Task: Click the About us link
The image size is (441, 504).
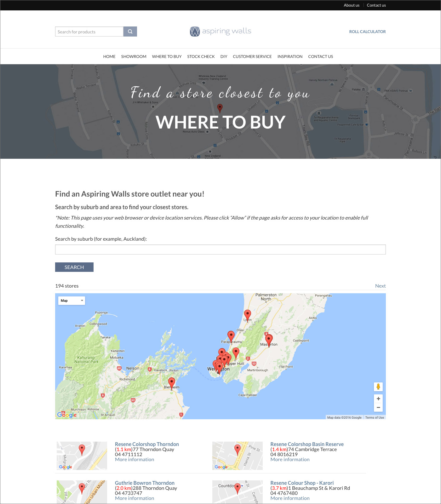Action: click(x=352, y=5)
